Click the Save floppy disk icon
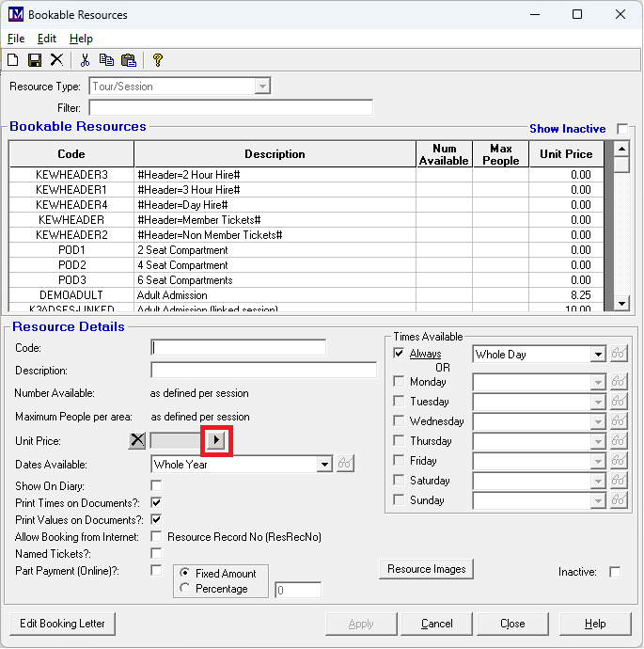The height and width of the screenshot is (649, 644). 35,60
